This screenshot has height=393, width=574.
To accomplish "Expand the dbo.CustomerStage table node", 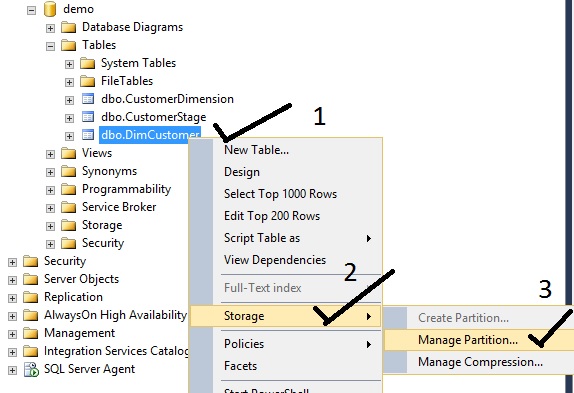I will point(70,118).
